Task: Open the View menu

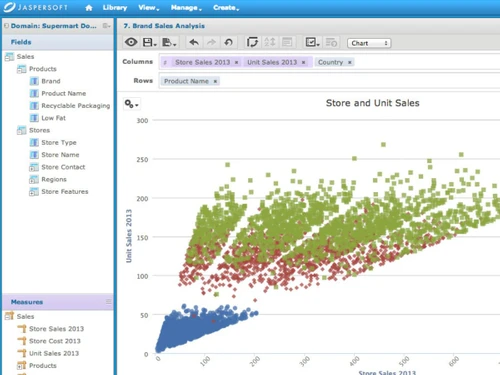Action: [149, 7]
